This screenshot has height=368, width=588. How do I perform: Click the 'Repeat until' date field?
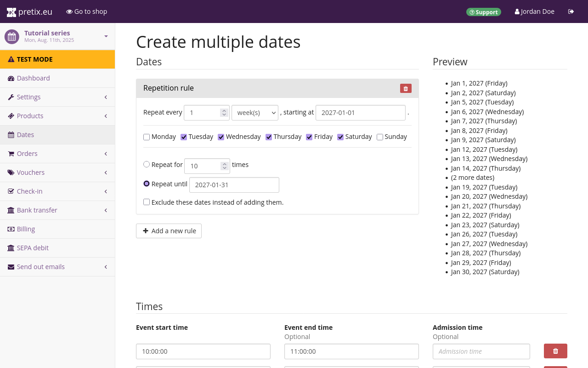click(234, 184)
